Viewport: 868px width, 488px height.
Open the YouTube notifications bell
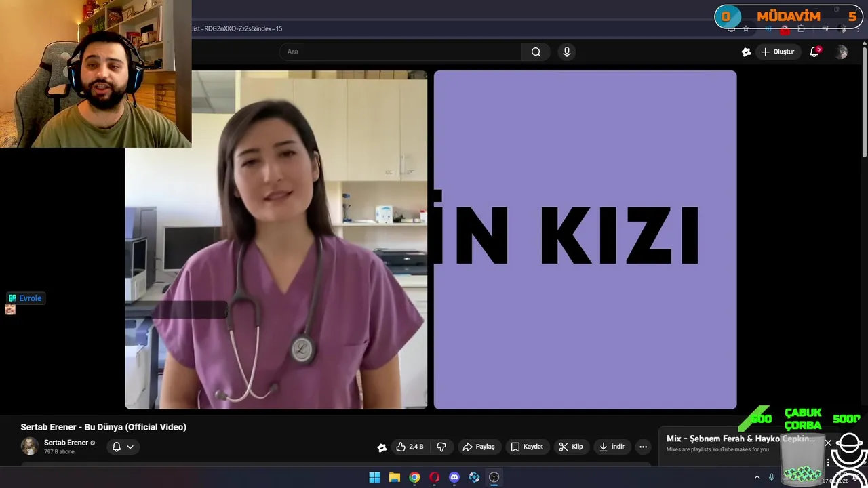814,52
